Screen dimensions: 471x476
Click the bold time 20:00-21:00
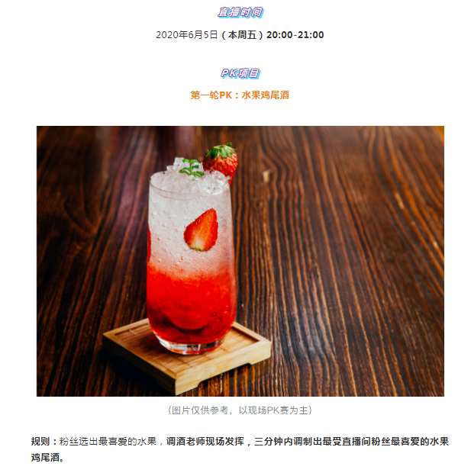pos(295,34)
